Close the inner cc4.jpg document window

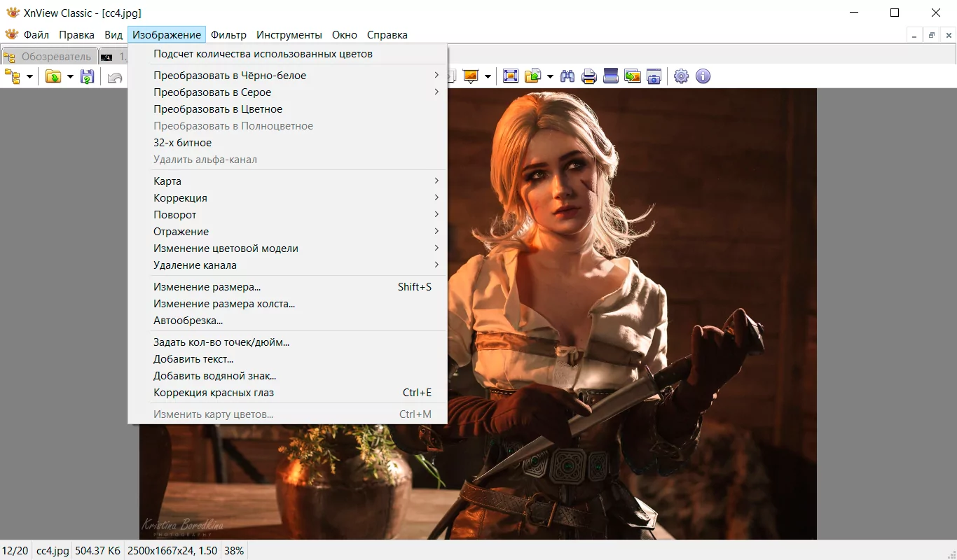click(x=949, y=35)
